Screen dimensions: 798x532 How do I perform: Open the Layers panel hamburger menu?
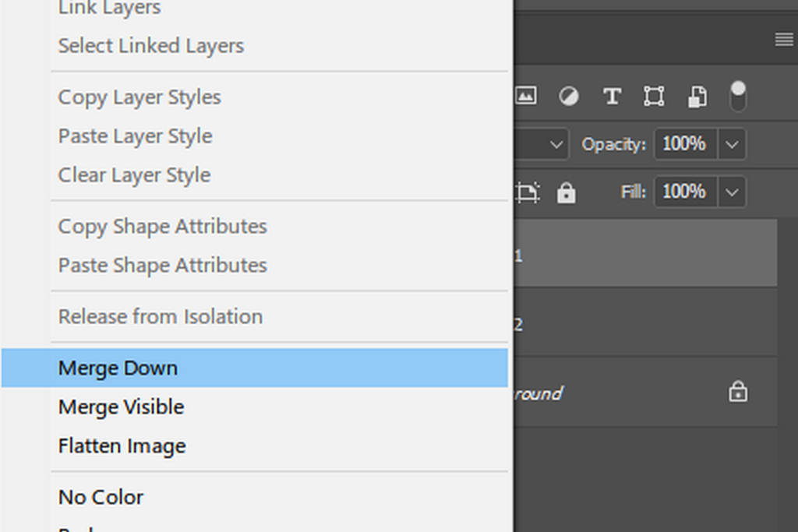(784, 40)
